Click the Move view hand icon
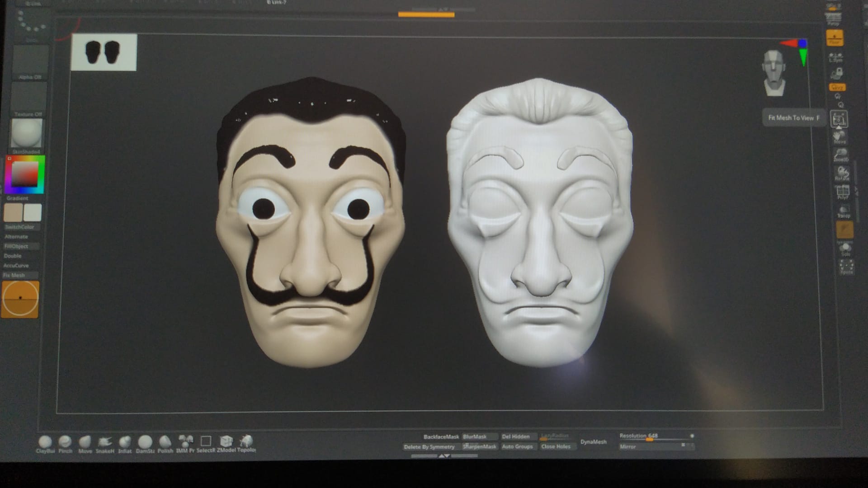 (840, 137)
